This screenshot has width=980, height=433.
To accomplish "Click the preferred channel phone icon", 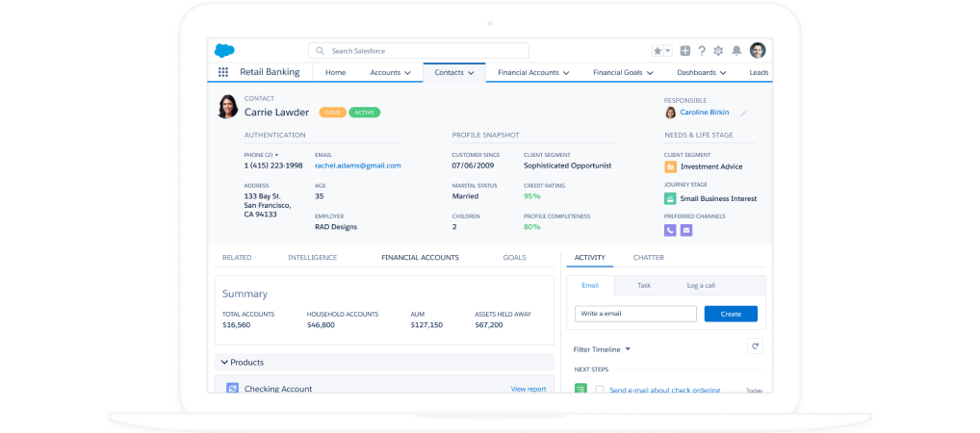I will pos(670,230).
